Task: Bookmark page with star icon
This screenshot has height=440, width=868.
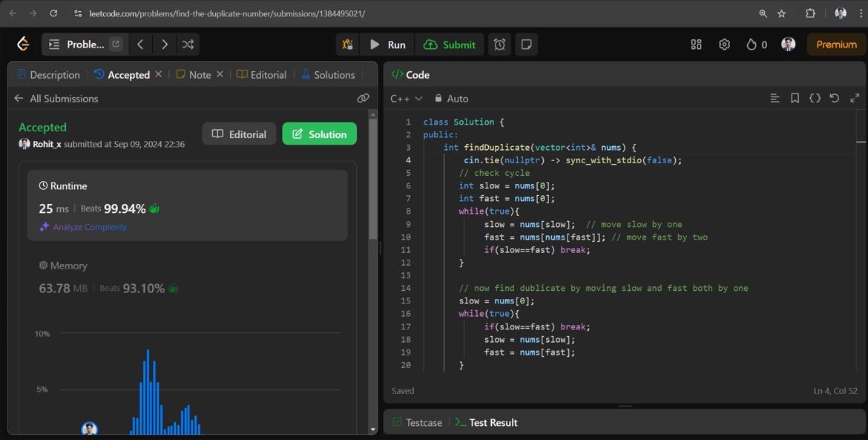Action: point(782,13)
